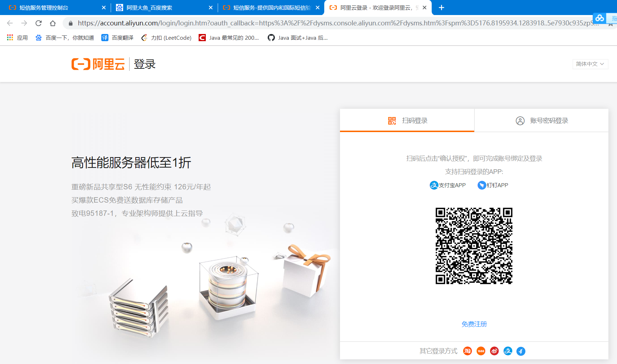Click the login QR code image

[474, 246]
